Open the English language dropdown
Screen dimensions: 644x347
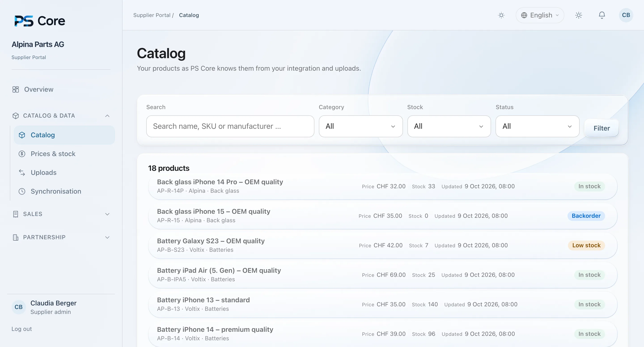[540, 15]
